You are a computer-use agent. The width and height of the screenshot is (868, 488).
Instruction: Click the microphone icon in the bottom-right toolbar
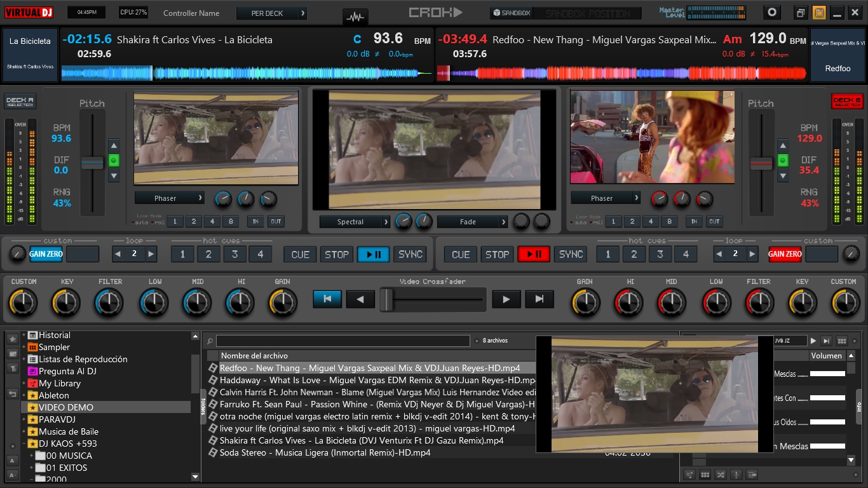point(736,475)
